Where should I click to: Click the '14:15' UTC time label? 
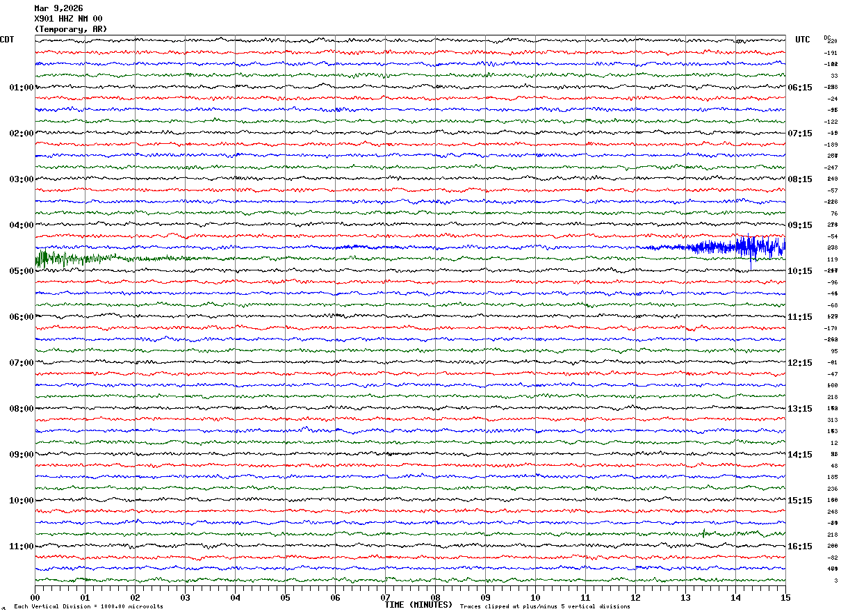800,455
